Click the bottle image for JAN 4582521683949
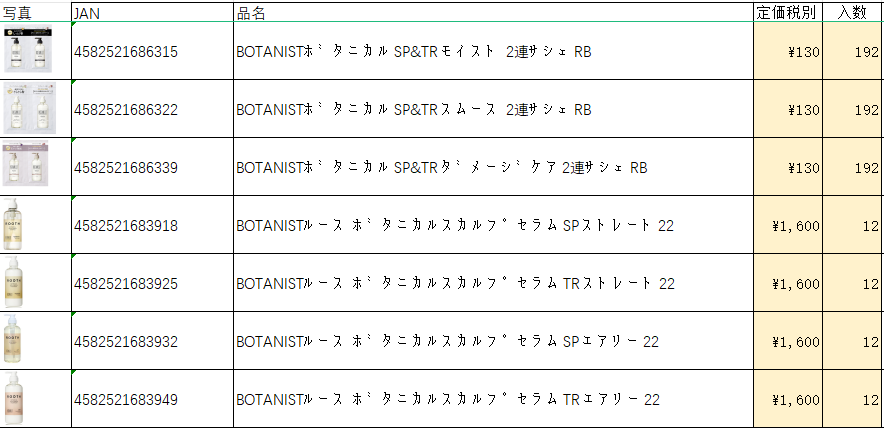 (x=14, y=397)
